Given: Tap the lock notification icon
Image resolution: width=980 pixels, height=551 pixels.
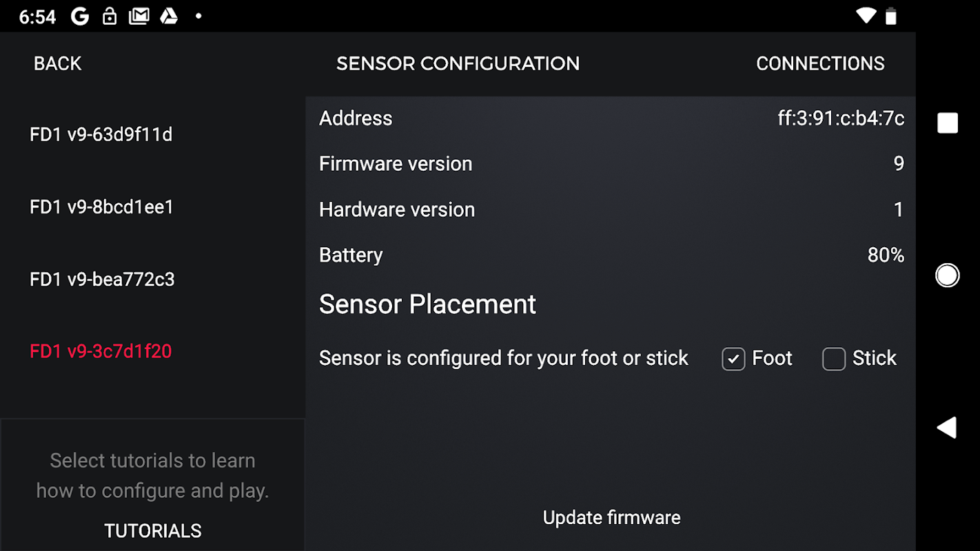Looking at the screenshot, I should (x=110, y=17).
